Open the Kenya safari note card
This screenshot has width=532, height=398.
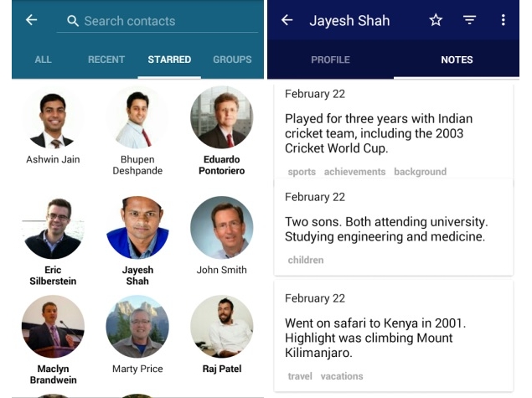pos(394,336)
